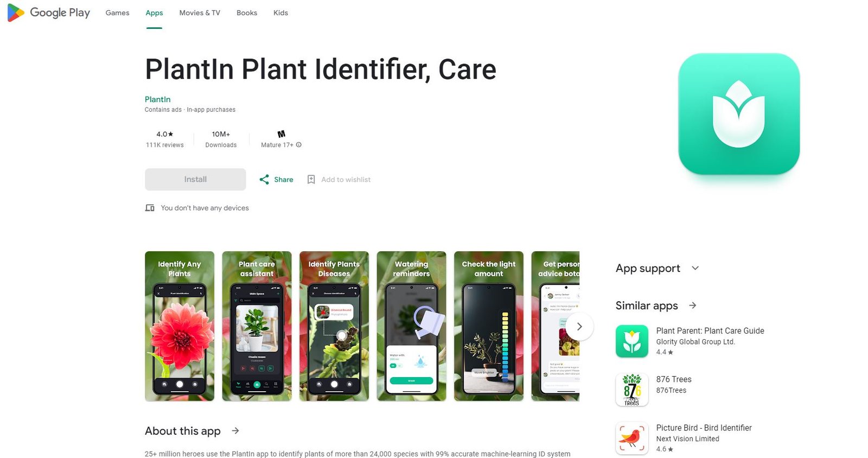Screen dimensions: 868x458
Task: Click the large PlantIn tulip app icon
Action: point(739,114)
